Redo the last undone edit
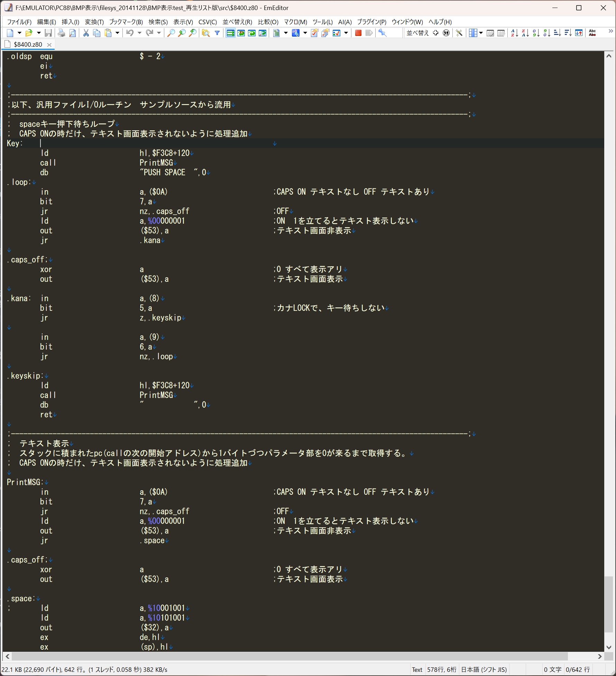This screenshot has width=616, height=676. [x=149, y=33]
